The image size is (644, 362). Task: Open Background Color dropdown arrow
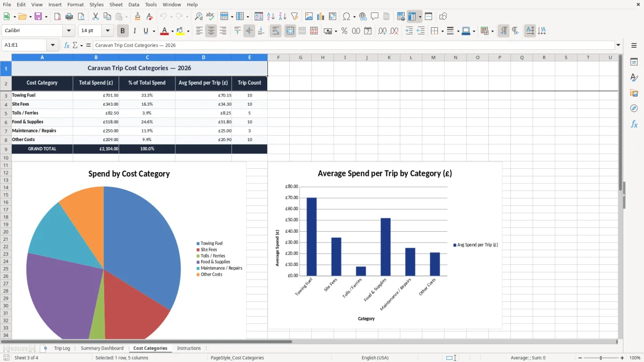click(188, 31)
